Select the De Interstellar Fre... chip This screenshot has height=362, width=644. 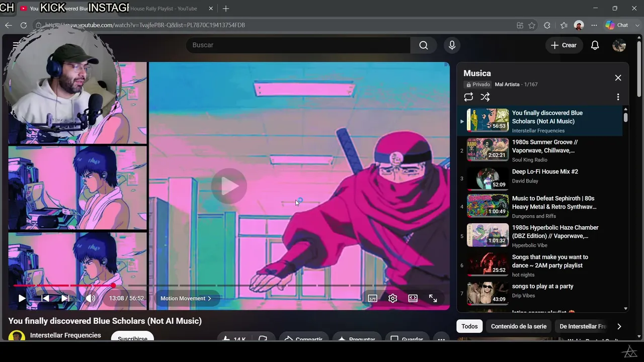pos(583,326)
